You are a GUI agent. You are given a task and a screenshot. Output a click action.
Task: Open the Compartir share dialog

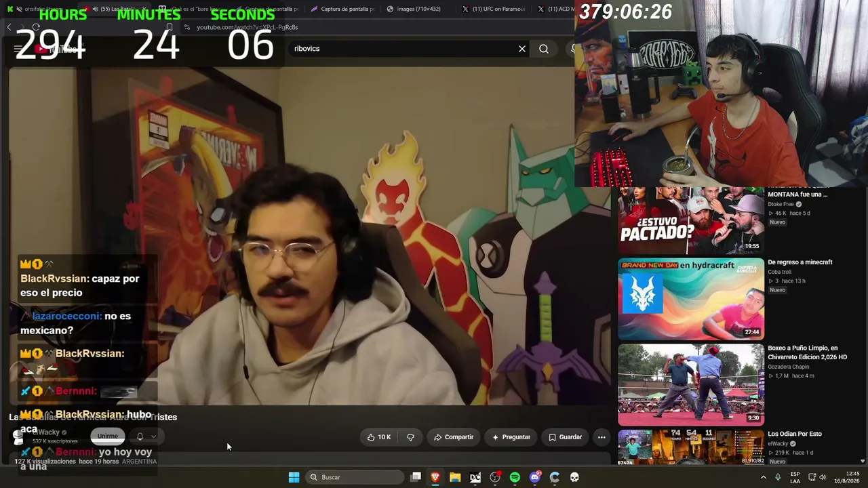(454, 437)
